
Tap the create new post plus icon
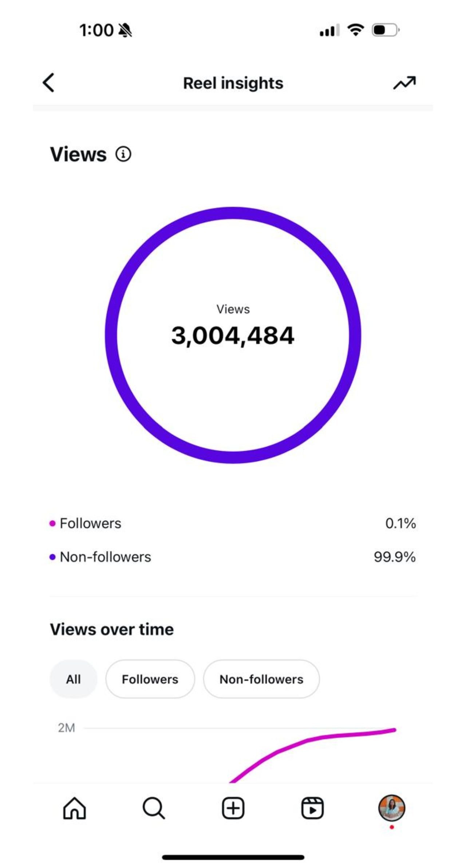click(233, 808)
